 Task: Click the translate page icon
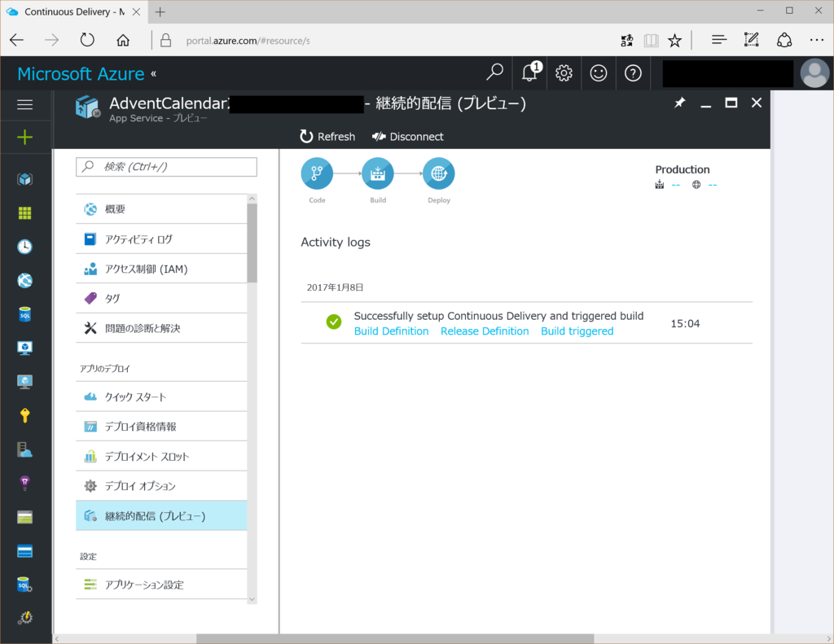[627, 41]
